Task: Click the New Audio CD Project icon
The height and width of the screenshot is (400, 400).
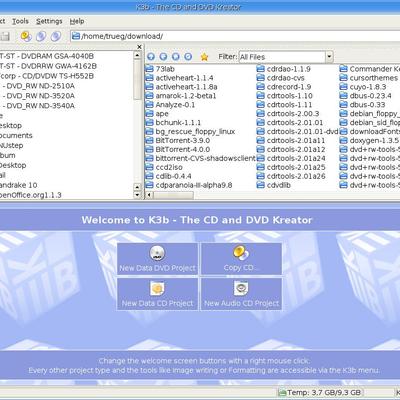Action: pos(241,289)
